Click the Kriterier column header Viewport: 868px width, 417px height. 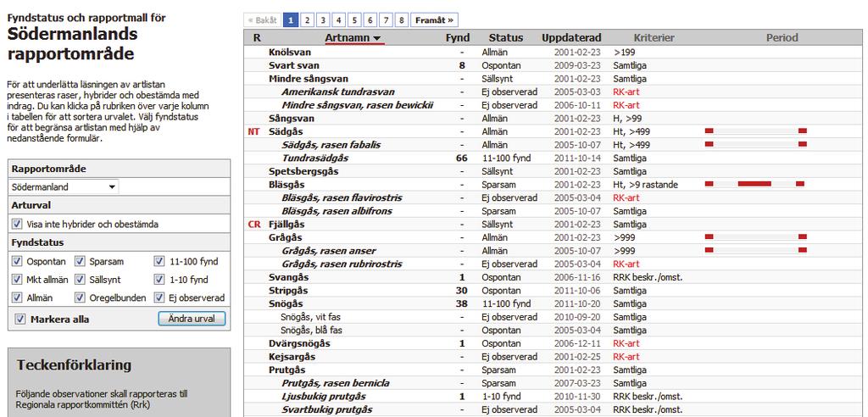tap(654, 37)
